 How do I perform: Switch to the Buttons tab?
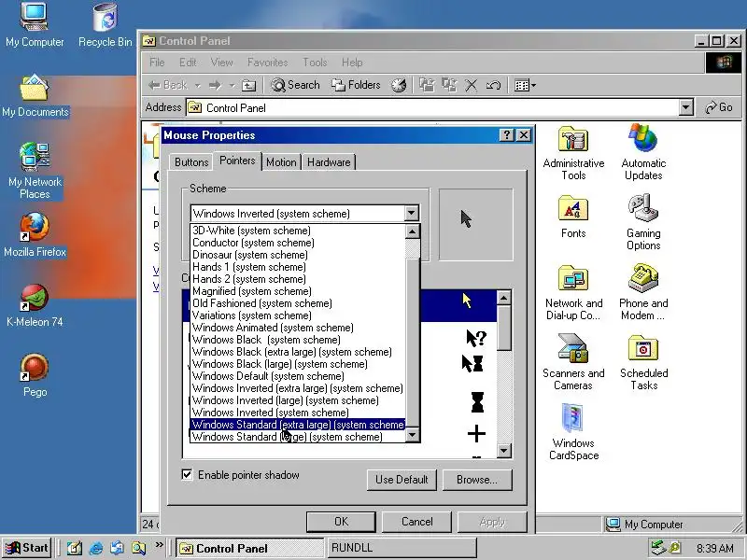click(x=191, y=161)
